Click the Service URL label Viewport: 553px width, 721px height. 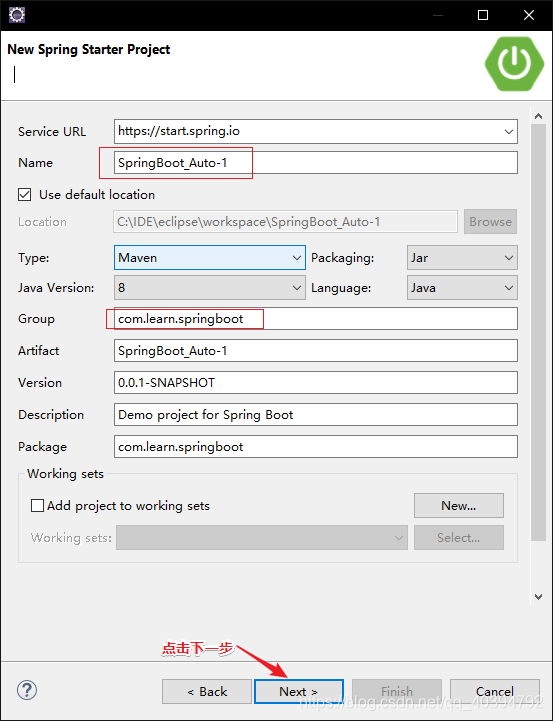52,132
